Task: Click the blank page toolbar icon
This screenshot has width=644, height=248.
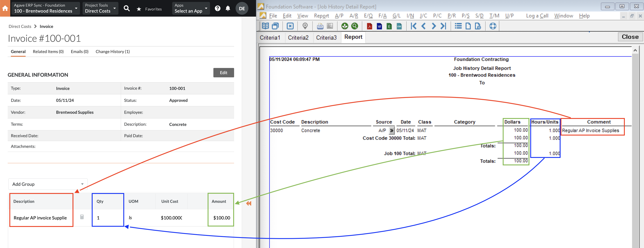Action: [468, 26]
